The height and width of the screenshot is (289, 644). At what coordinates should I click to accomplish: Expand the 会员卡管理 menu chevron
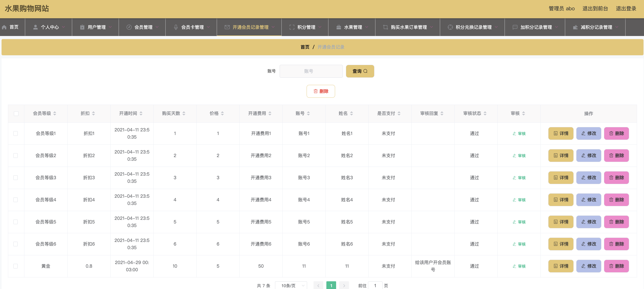[x=208, y=27]
